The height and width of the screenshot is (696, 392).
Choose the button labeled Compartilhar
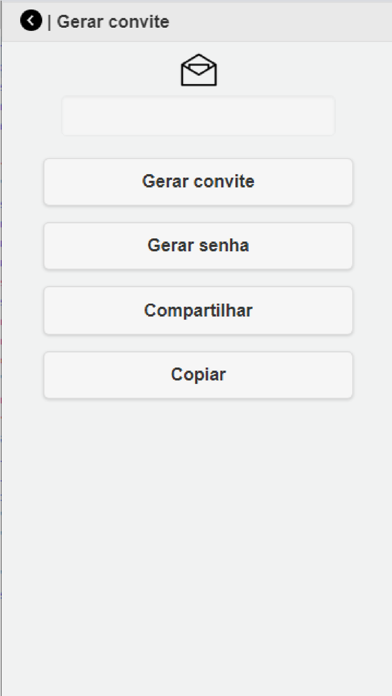tap(198, 311)
